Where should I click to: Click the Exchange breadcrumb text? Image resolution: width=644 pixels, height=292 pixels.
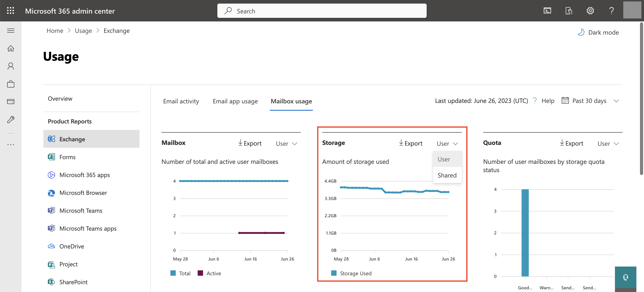point(117,30)
